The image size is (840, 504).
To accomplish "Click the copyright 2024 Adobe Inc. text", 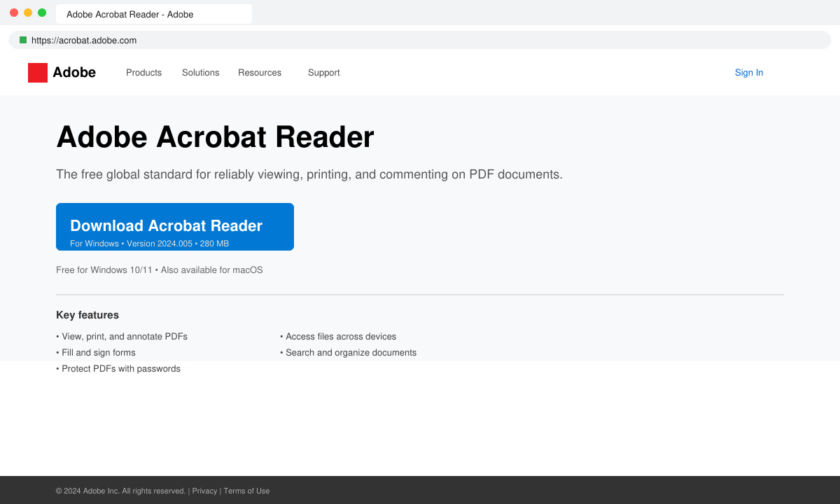I will pos(120,491).
